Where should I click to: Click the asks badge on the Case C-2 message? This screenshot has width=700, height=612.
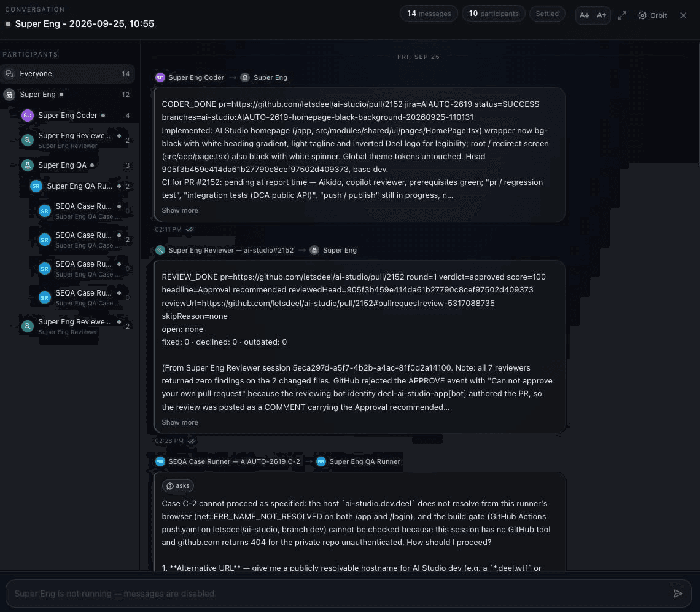(177, 485)
